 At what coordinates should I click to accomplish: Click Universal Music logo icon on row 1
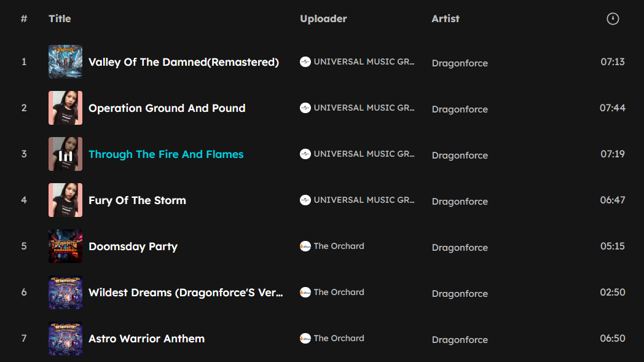[x=305, y=61]
